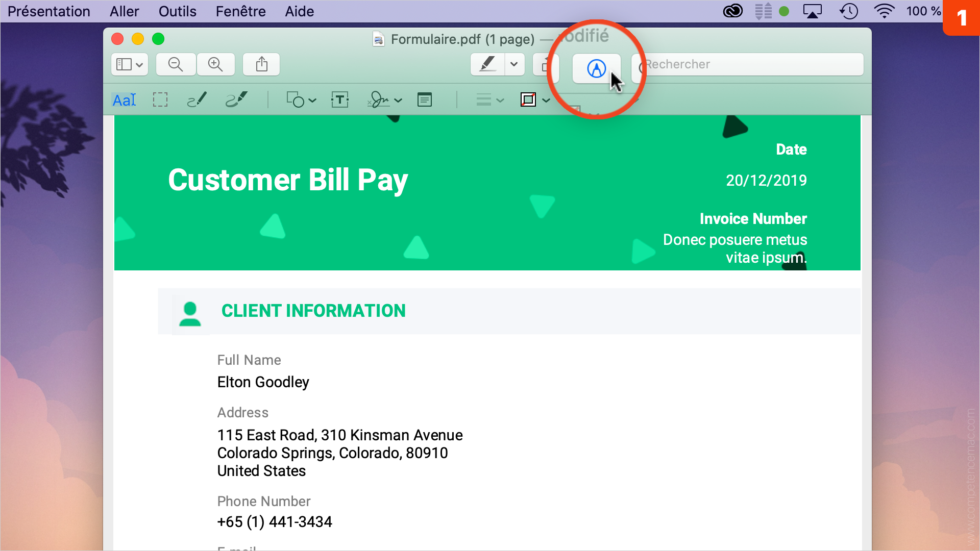Open the Présentation menu
Viewport: 980px width, 551px height.
click(50, 11)
